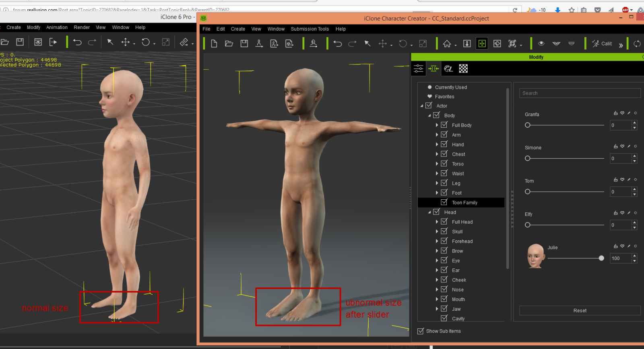
Task: Select Favorites filter
Action: [x=444, y=97]
